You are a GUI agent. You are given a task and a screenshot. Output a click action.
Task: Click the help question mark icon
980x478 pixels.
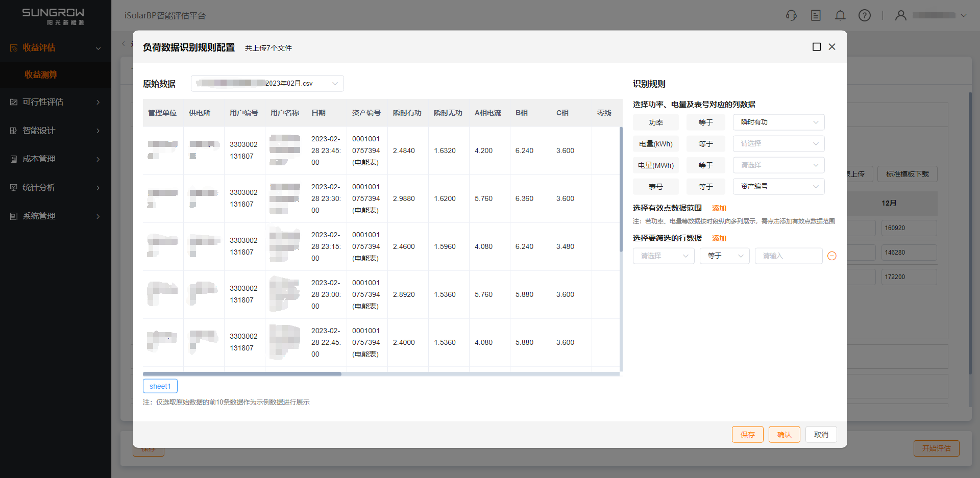click(865, 15)
